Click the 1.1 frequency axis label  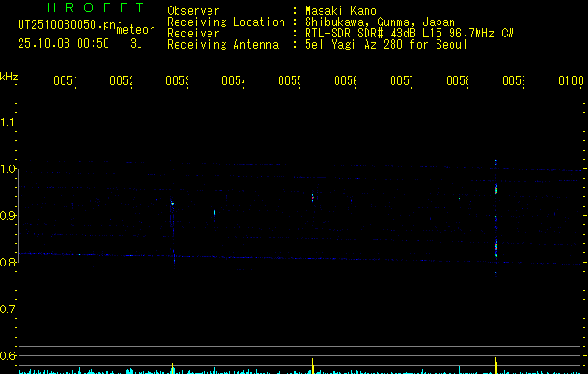point(9,122)
